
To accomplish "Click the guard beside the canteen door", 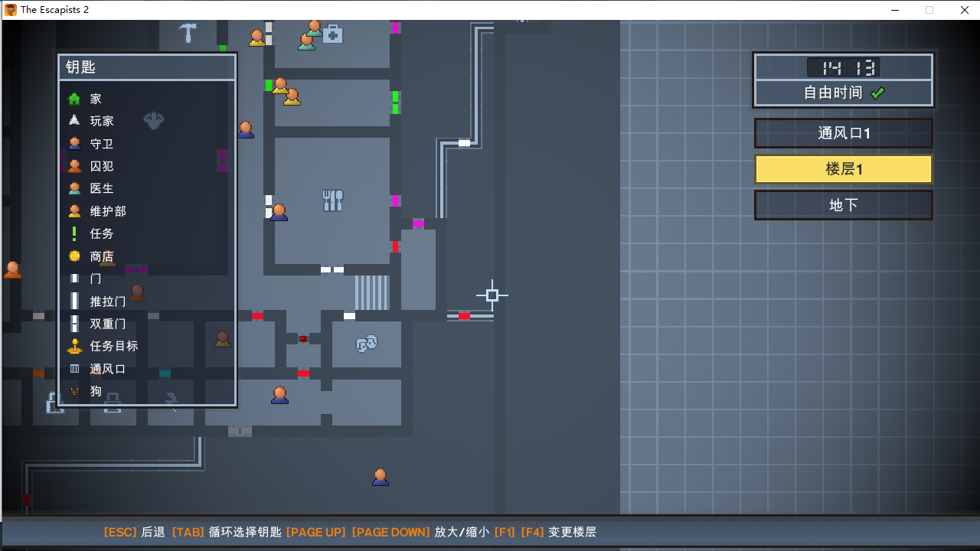I will coord(279,212).
